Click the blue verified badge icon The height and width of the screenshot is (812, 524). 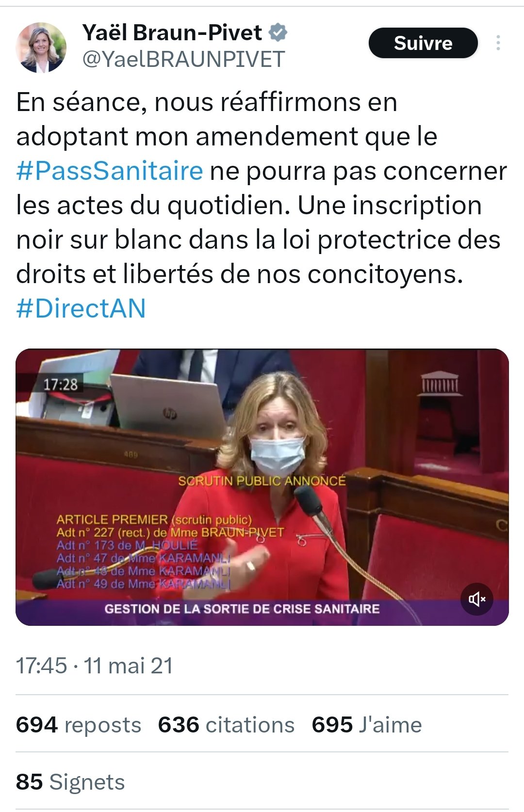[x=278, y=32]
